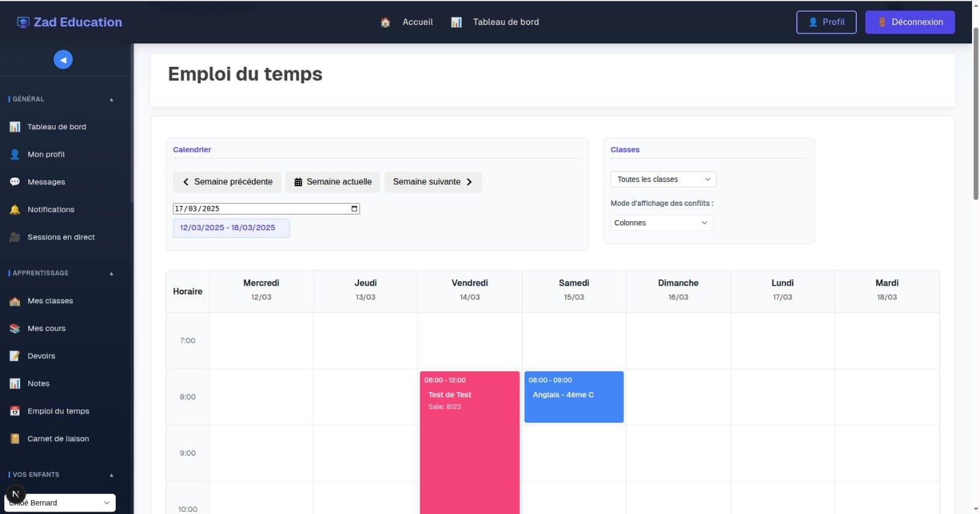
Task: Open Devoirs in the sidebar menu
Action: click(x=41, y=356)
